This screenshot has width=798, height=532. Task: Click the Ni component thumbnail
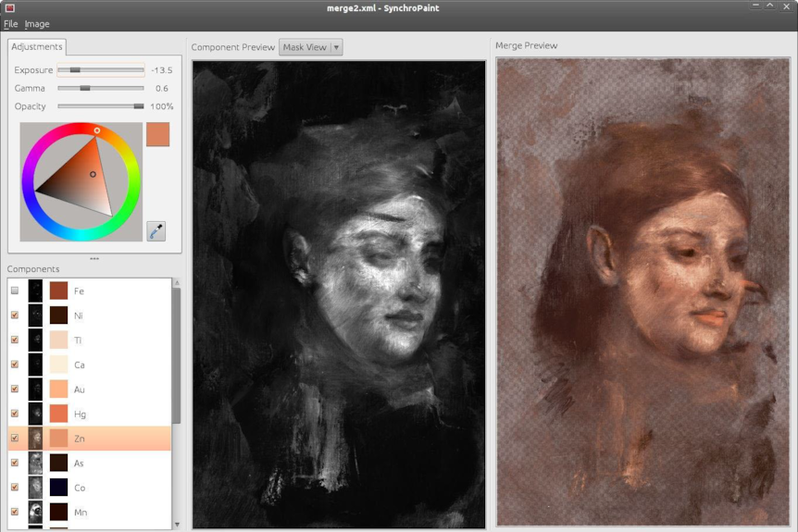click(35, 315)
